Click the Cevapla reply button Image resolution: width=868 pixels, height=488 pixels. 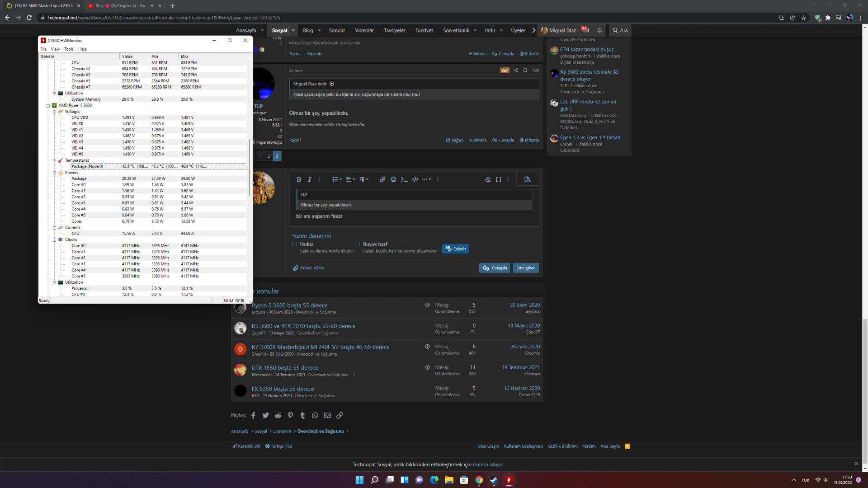(x=495, y=268)
